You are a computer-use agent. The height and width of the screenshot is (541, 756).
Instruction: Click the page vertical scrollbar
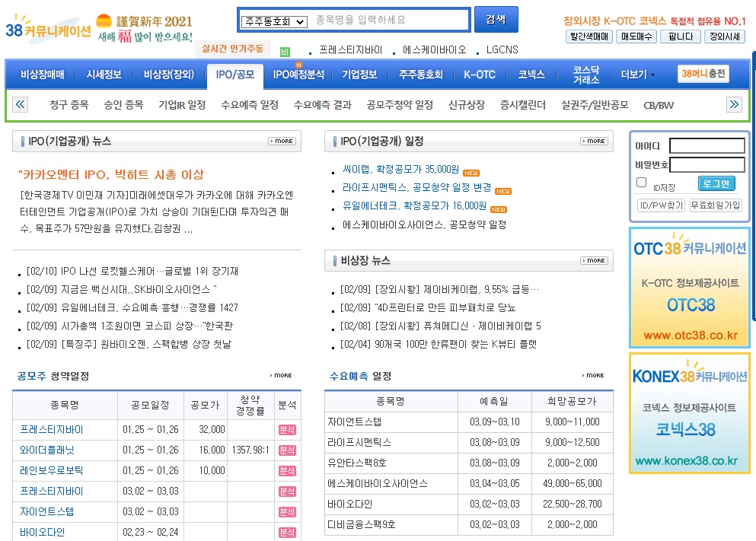click(754, 186)
